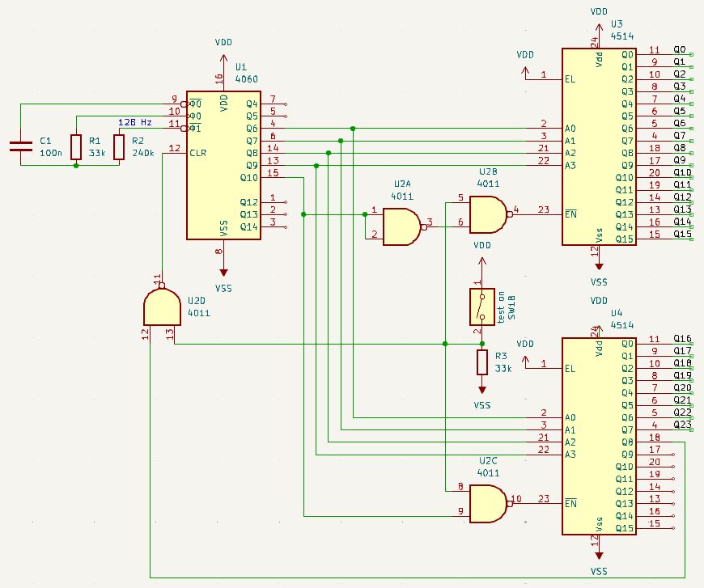The height and width of the screenshot is (588, 704).
Task: Select the SW18 test switch symbol
Action: coord(482,307)
